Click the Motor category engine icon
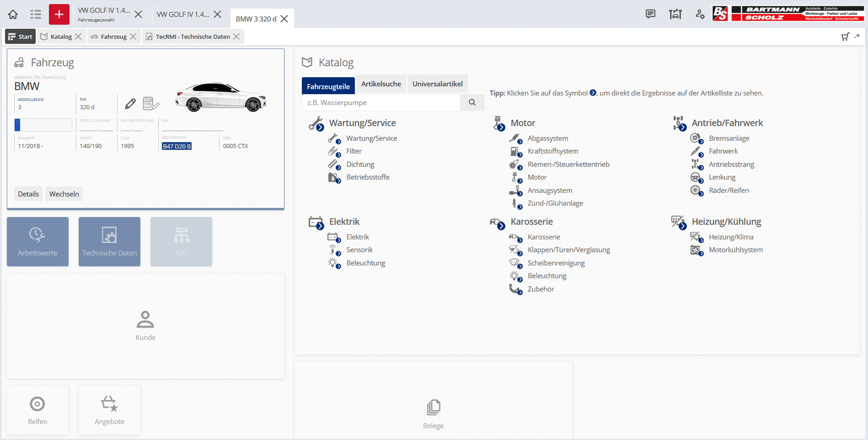 pos(498,123)
